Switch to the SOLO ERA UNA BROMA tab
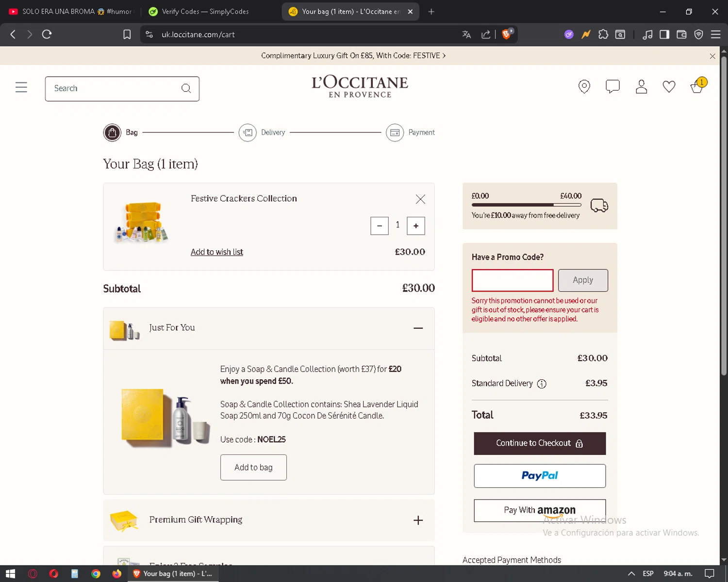Screen dimensions: 728x582 pyautogui.click(x=70, y=12)
